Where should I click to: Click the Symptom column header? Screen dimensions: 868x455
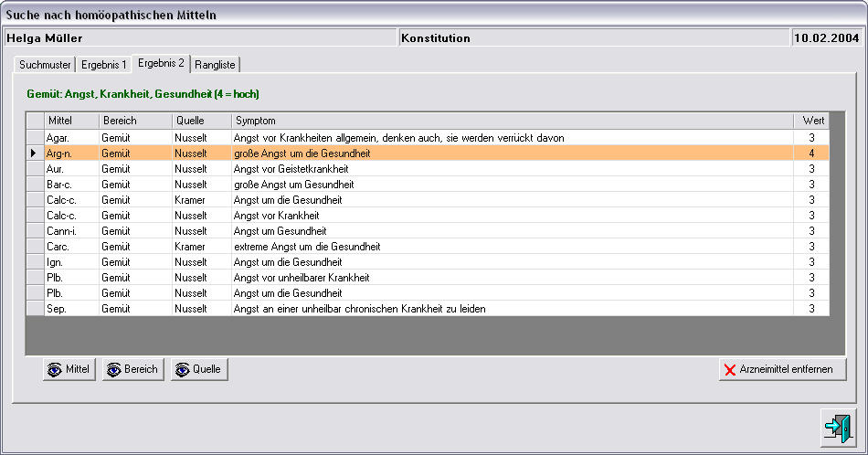(x=512, y=121)
